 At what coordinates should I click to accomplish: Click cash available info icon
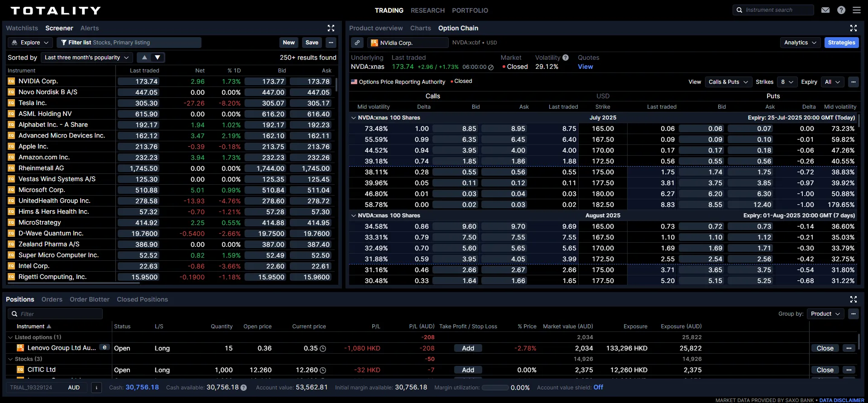244,388
